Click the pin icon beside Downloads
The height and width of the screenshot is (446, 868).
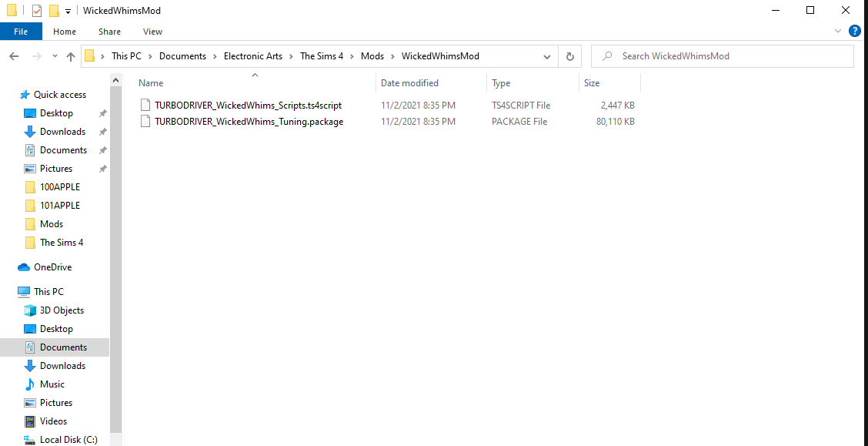pos(102,131)
